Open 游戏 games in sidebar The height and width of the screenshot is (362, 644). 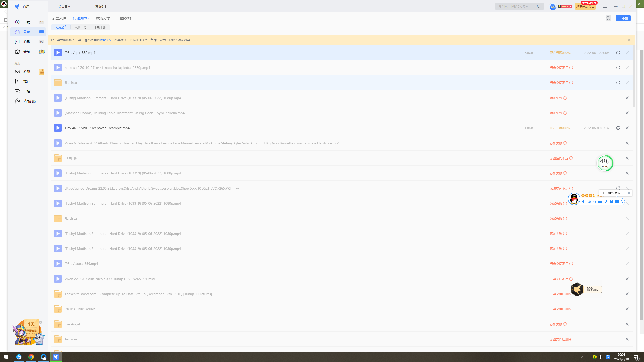[x=27, y=72]
